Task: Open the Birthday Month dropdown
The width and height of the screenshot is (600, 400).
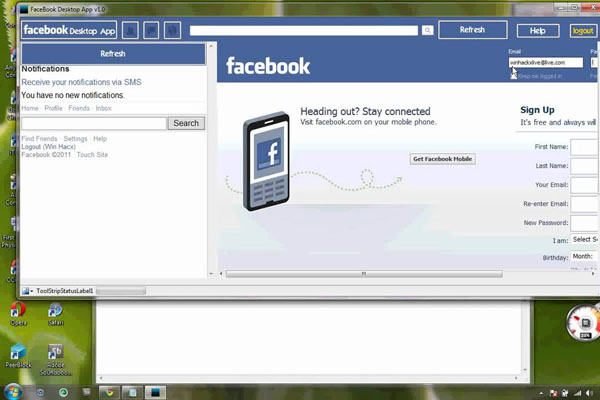Action: (x=585, y=256)
